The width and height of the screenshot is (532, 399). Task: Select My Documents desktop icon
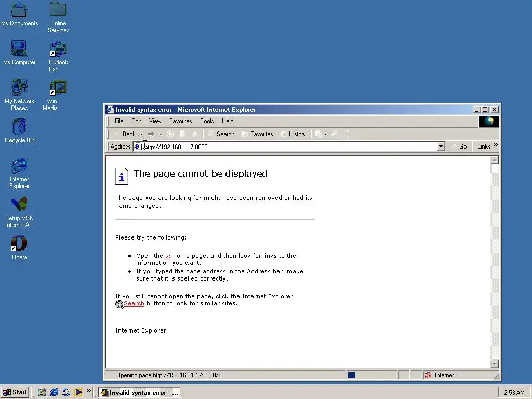click(x=19, y=14)
